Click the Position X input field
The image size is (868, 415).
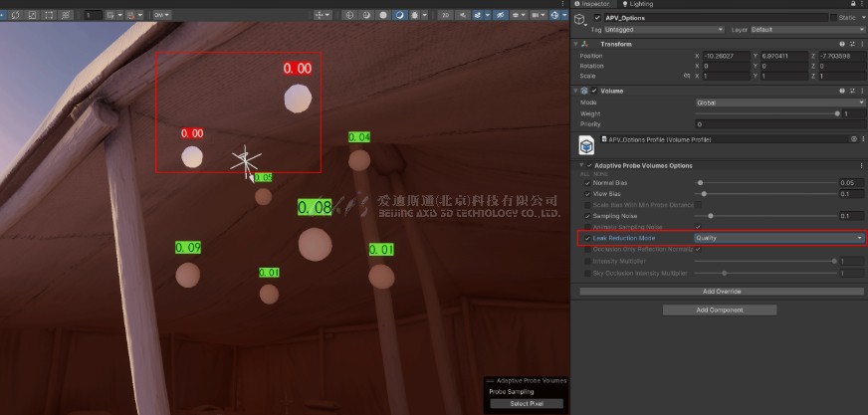[725, 56]
